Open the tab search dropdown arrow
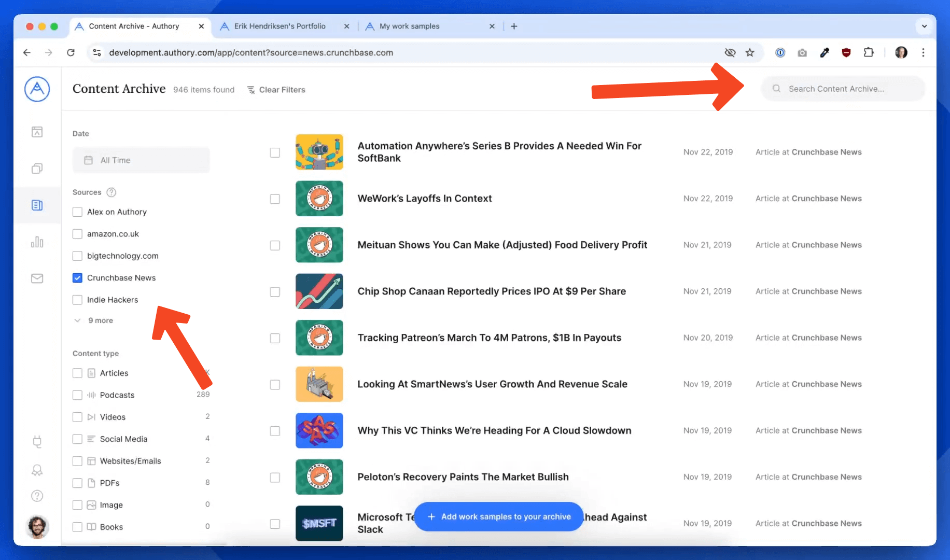Image resolution: width=950 pixels, height=560 pixels. point(924,26)
